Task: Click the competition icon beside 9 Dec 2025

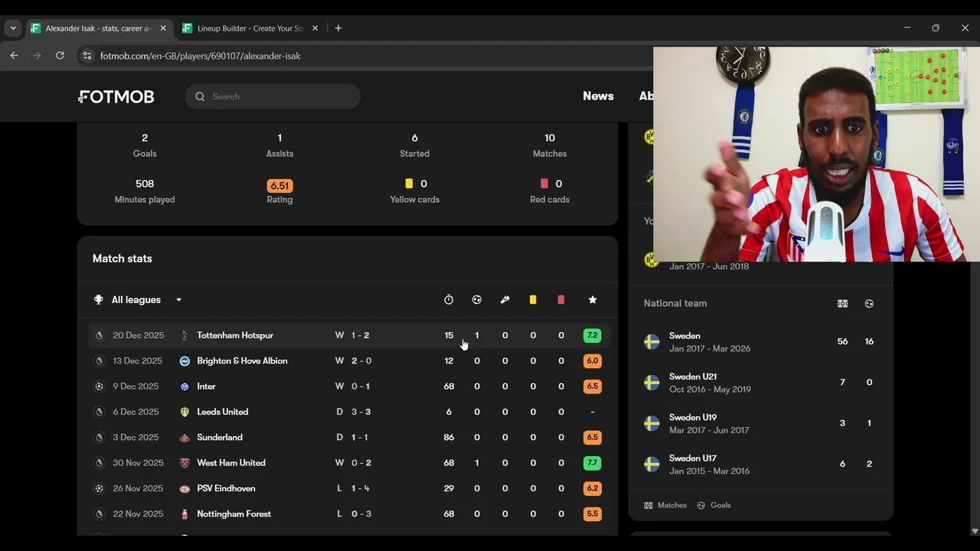Action: (99, 386)
